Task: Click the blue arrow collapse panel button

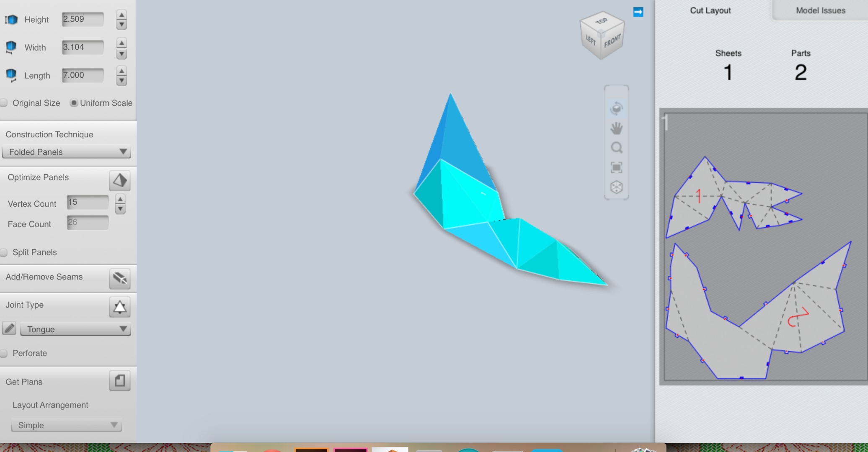Action: pos(638,12)
